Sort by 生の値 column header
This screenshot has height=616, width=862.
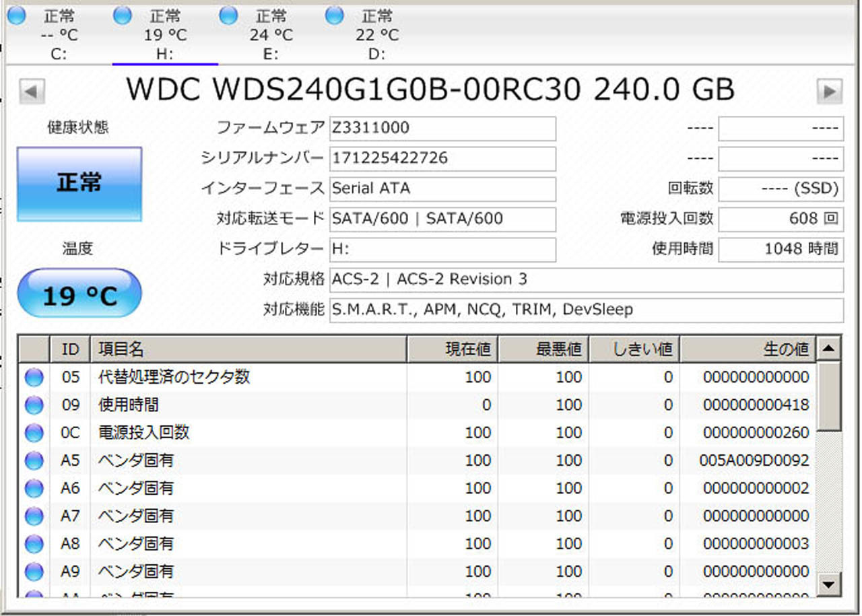748,349
